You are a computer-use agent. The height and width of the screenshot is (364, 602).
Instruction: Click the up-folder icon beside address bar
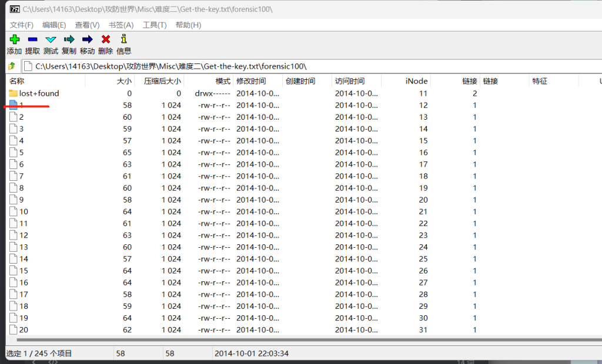(11, 66)
